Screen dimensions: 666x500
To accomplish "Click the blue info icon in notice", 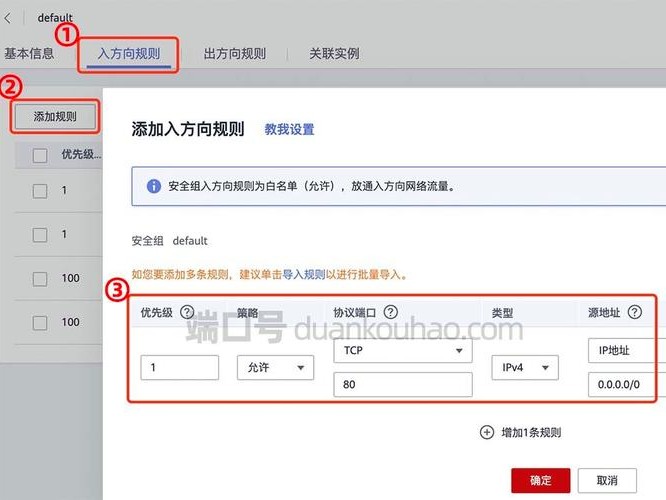I will [x=153, y=186].
